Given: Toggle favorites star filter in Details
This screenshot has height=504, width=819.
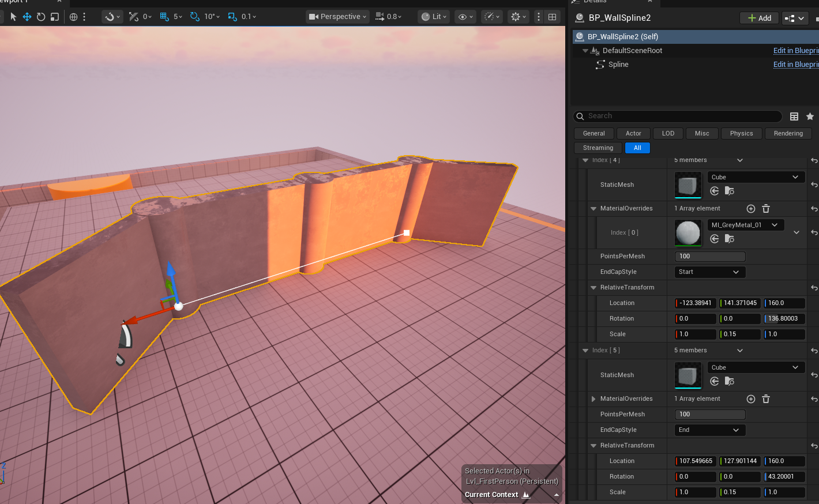Looking at the screenshot, I should pyautogui.click(x=810, y=116).
